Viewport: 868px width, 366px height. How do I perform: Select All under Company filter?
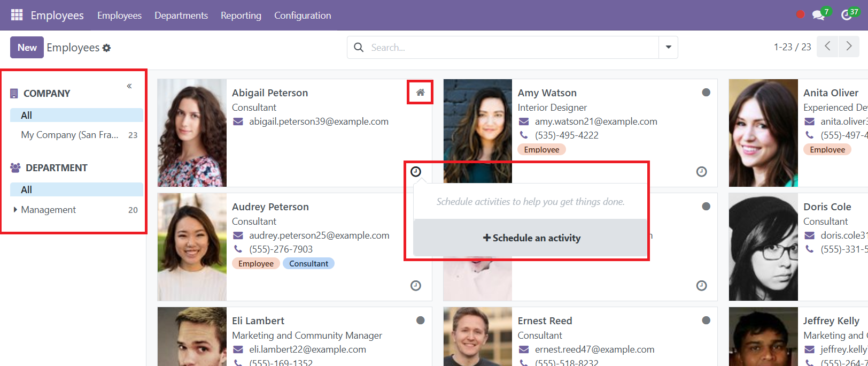coord(76,115)
